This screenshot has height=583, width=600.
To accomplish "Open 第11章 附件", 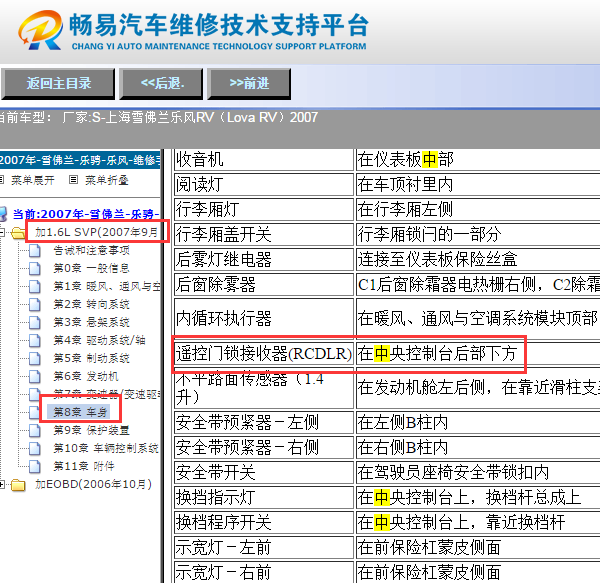I will pos(84,466).
